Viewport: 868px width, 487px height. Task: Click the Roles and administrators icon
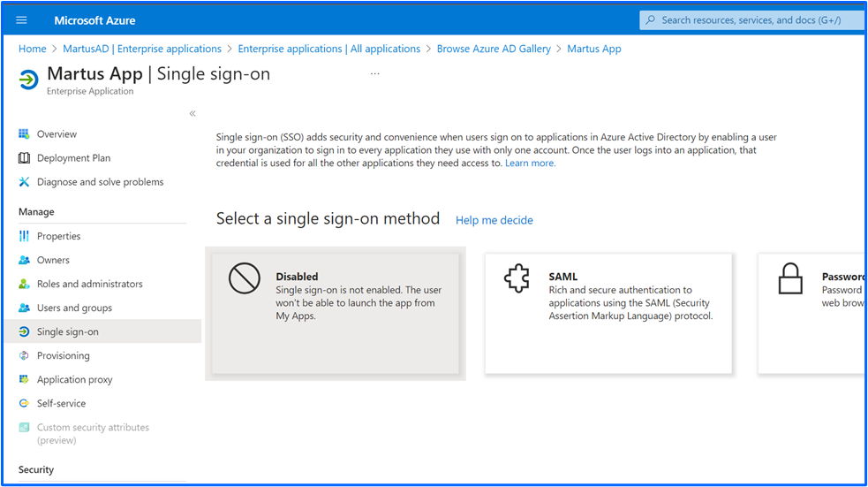[24, 284]
